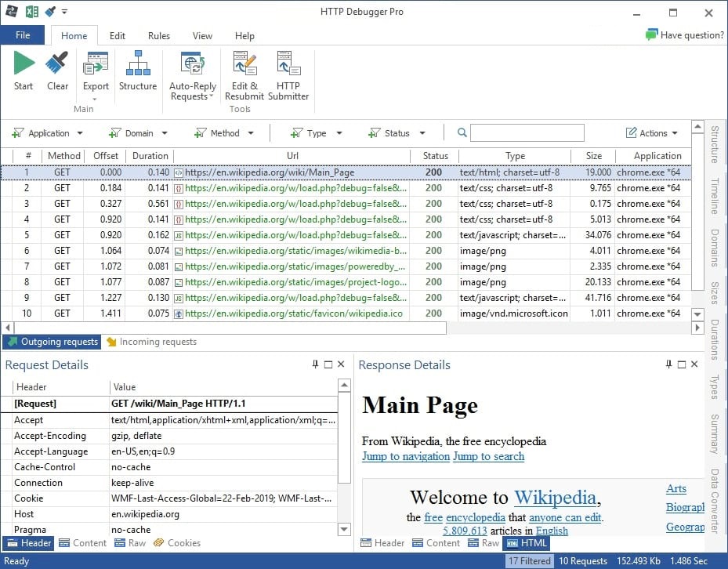Click the Edit & Resubmit icon
This screenshot has height=569, width=728.
click(x=244, y=64)
